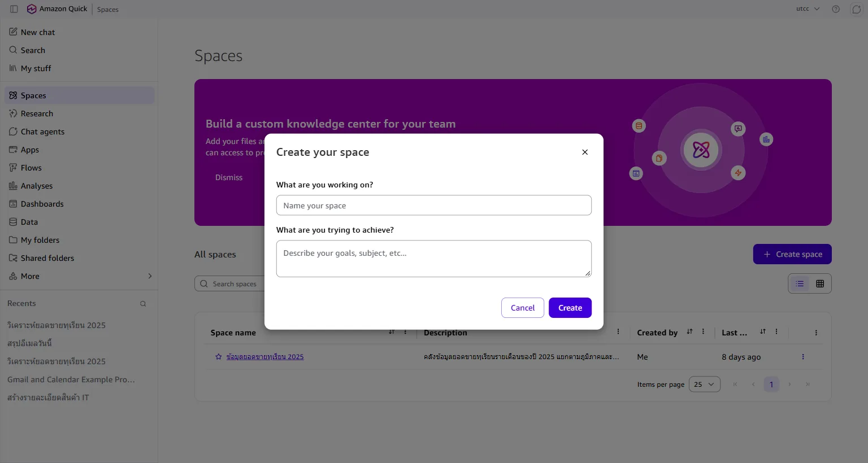Click the Amazon Quick logo
The image size is (868, 463).
coord(32,9)
